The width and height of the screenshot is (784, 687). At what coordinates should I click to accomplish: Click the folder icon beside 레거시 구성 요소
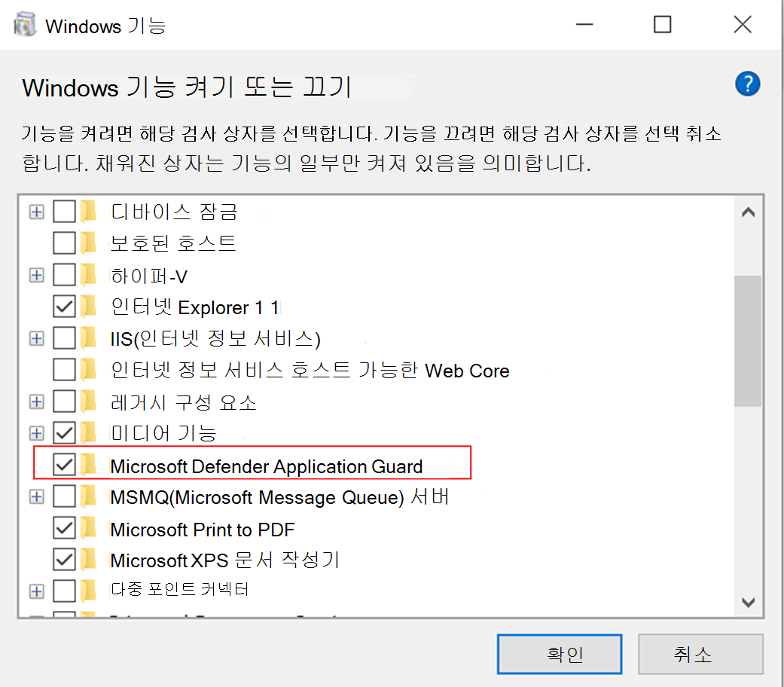coord(89,402)
